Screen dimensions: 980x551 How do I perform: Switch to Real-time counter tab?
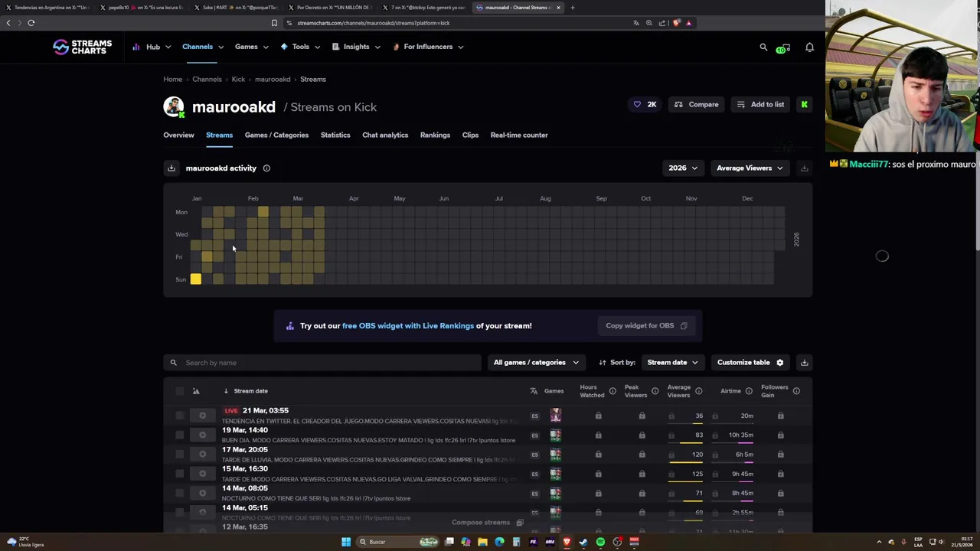[519, 135]
